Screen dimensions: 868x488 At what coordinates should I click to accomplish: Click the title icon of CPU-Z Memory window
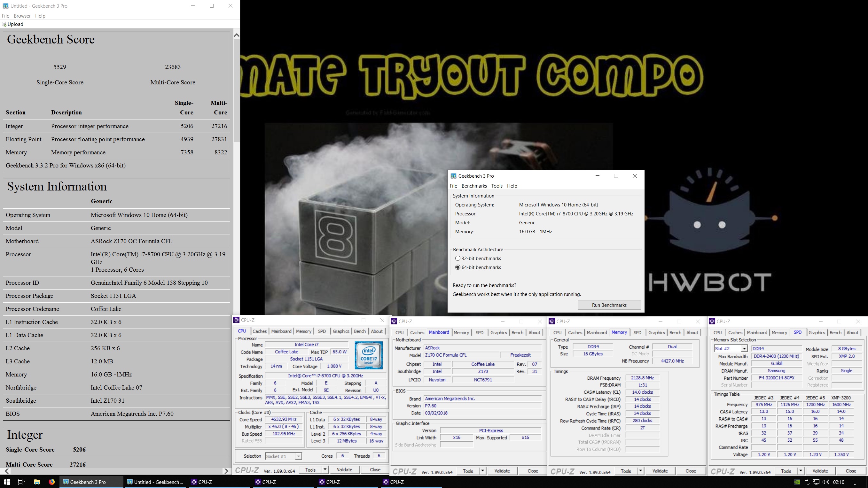coord(552,321)
